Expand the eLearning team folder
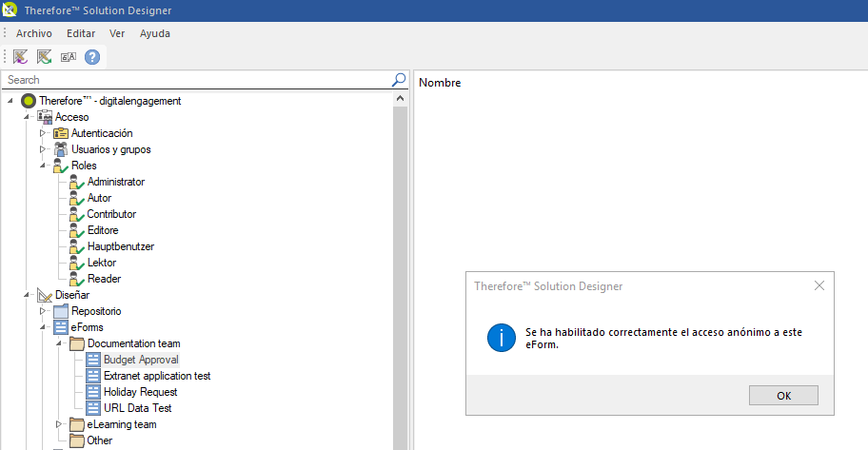Image resolution: width=868 pixels, height=450 pixels. 58,424
